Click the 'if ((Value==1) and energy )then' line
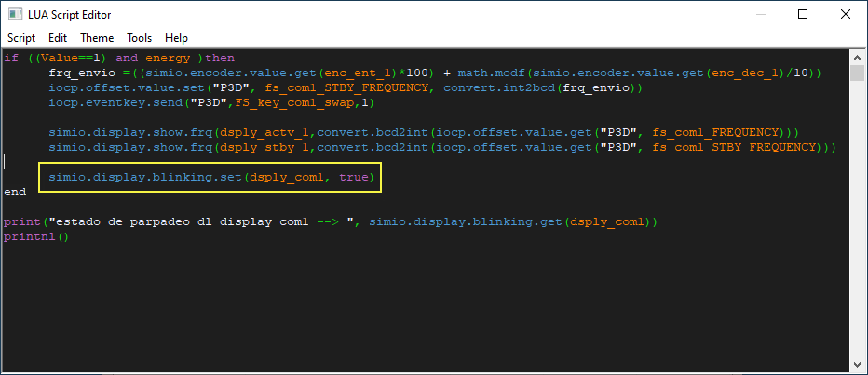The image size is (868, 375). coord(119,58)
